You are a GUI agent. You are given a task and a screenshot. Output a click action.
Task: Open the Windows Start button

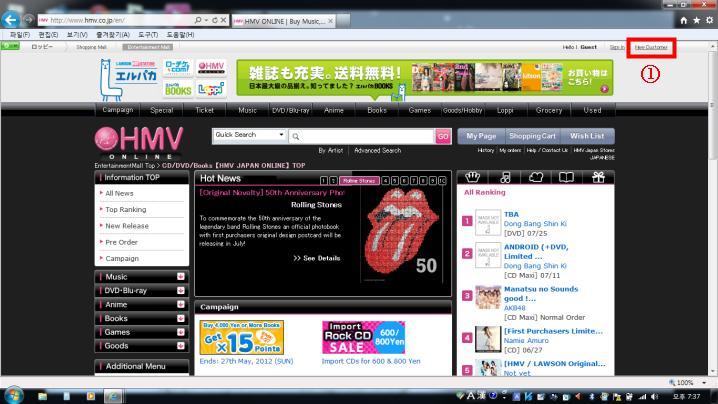[13, 395]
